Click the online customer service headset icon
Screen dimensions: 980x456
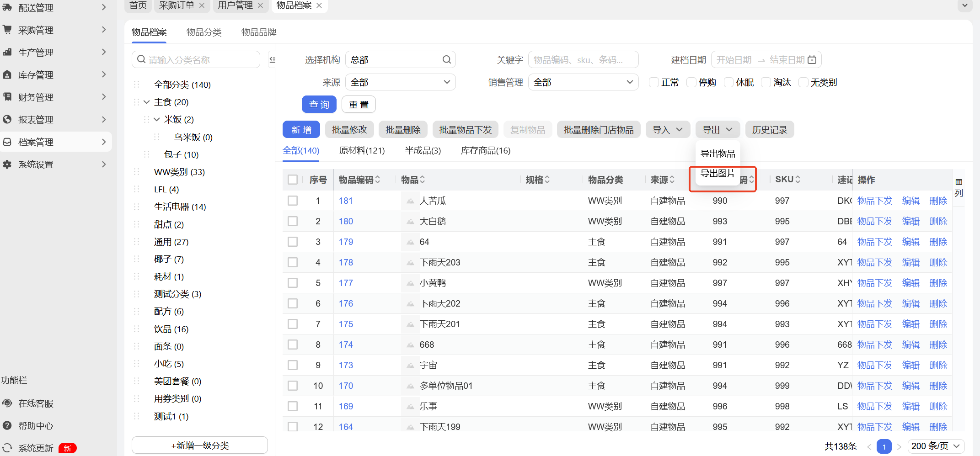tap(7, 403)
